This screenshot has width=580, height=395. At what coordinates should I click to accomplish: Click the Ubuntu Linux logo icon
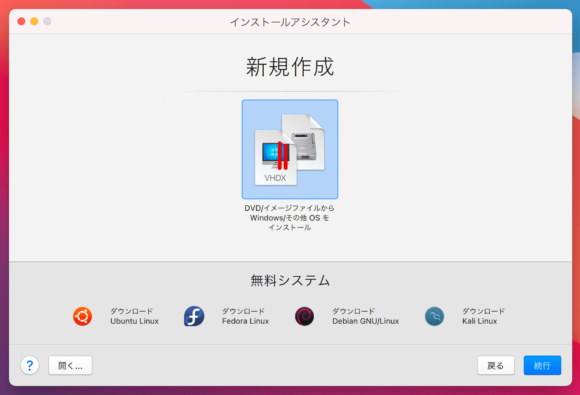(82, 316)
